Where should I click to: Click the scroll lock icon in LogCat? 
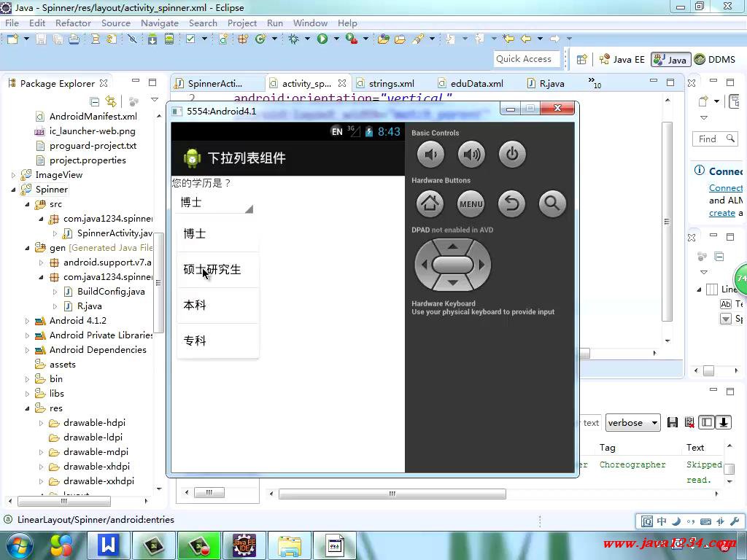click(x=724, y=422)
